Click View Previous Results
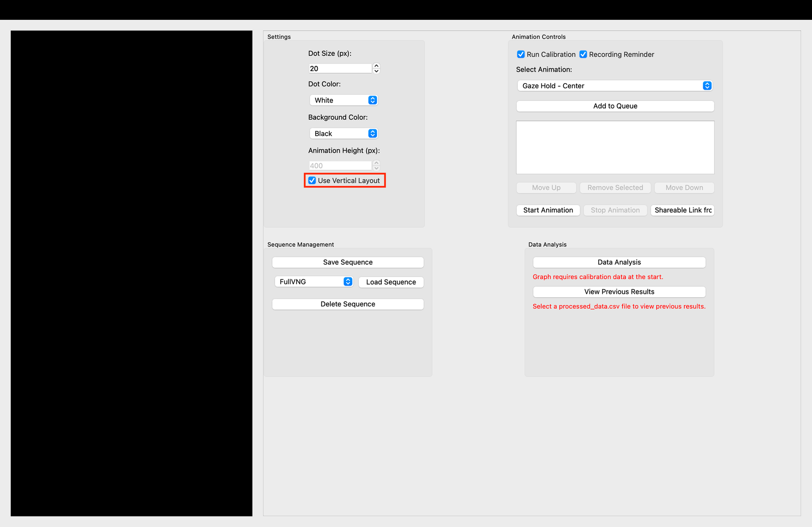This screenshot has height=527, width=812. (x=619, y=291)
